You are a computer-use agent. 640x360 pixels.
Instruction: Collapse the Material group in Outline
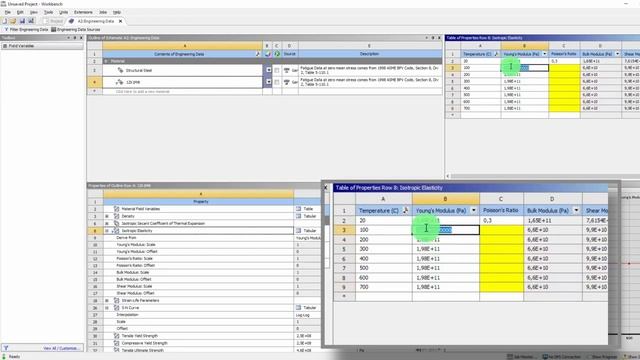pyautogui.click(x=106, y=61)
